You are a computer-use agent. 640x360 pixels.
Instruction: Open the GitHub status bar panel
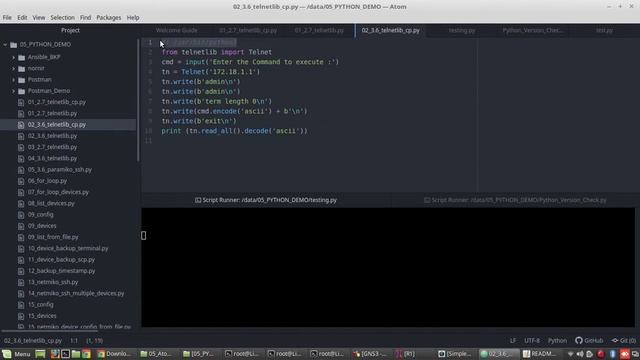click(589, 340)
